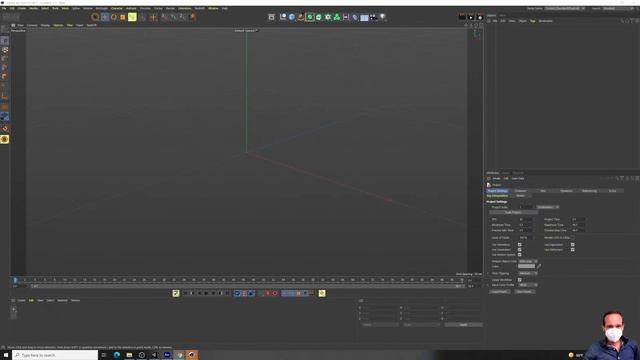
Task: Toggle the Use Motion System checkbox
Action: pos(520,254)
